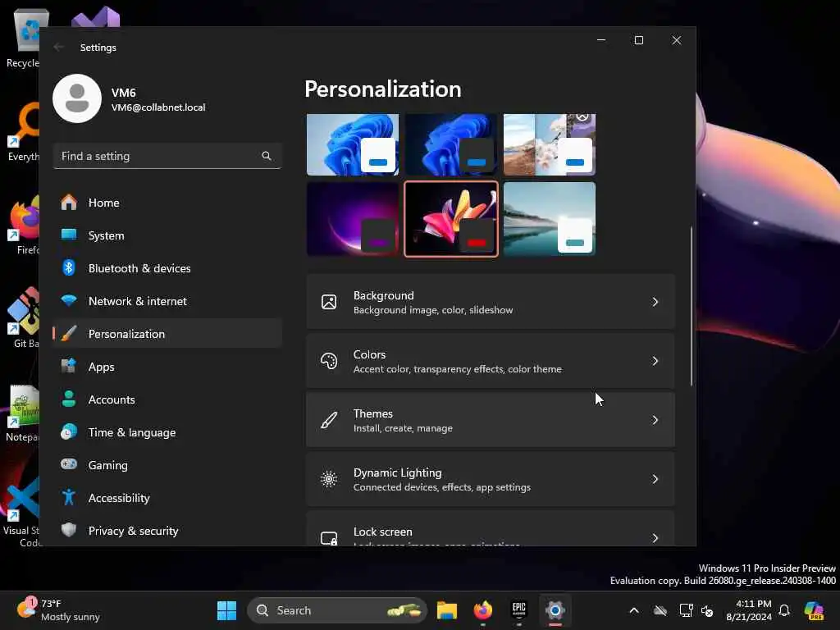The height and width of the screenshot is (630, 840).
Task: Apply the purple Glow theme thumbnail
Action: tap(353, 218)
